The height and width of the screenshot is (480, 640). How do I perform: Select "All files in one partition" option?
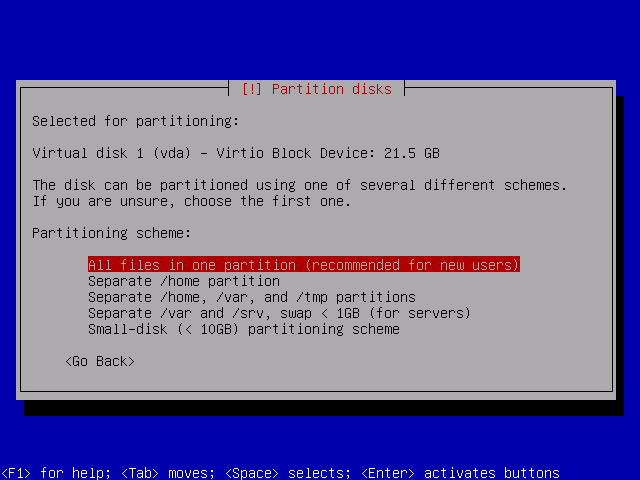pos(190,265)
